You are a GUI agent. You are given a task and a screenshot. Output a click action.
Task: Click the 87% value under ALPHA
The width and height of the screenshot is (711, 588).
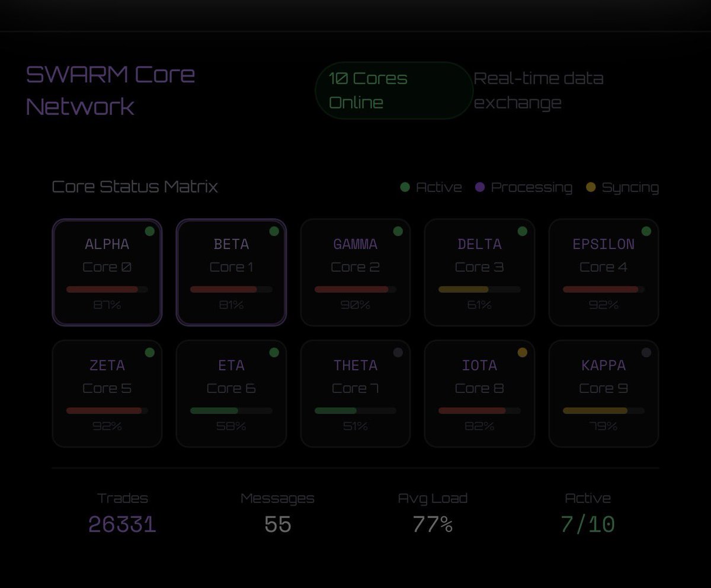click(107, 305)
